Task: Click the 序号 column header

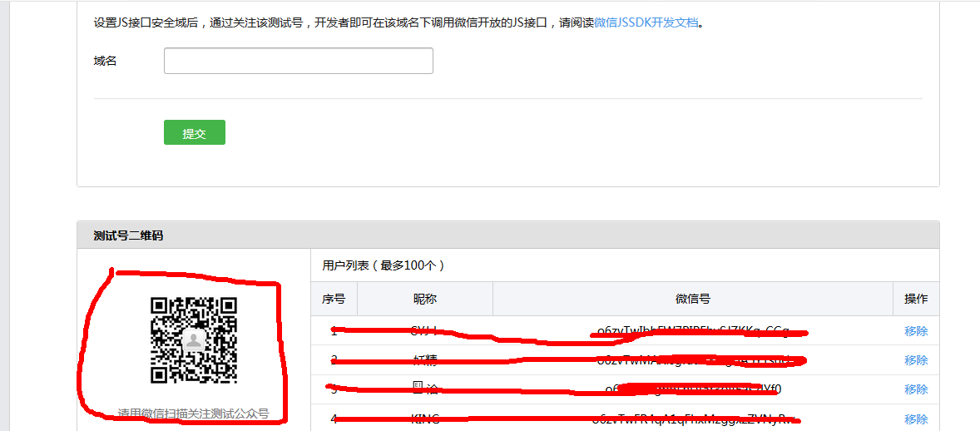Action: [334, 299]
